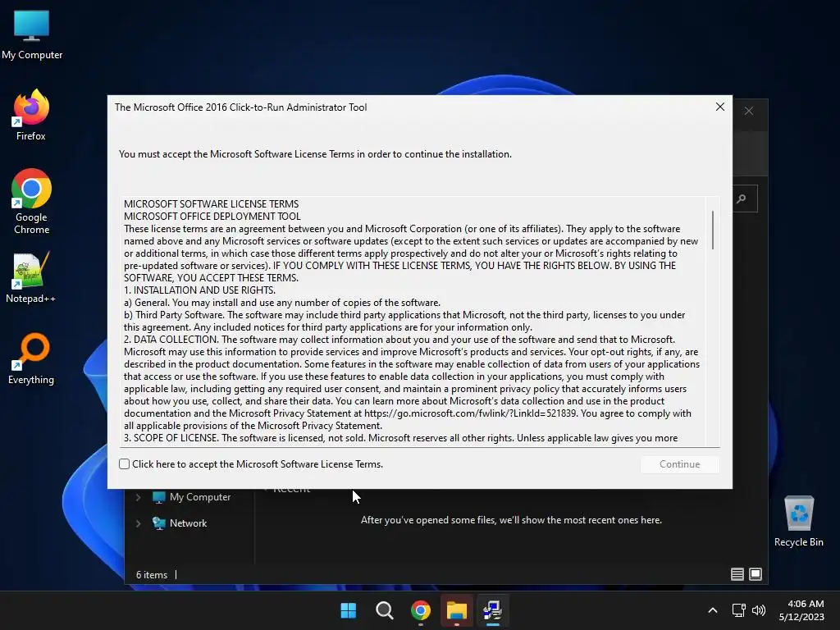Screen dimensions: 840x630
Task: Open taskbar Search
Action: pos(384,610)
